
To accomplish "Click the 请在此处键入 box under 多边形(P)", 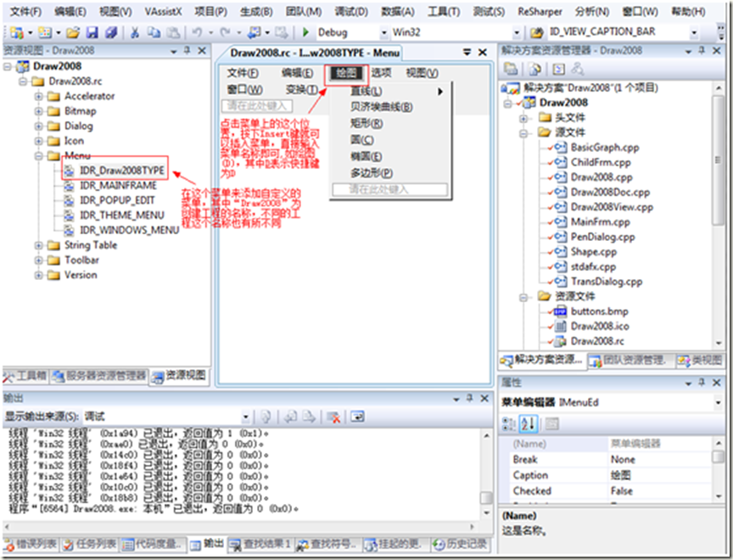I will pyautogui.click(x=390, y=189).
